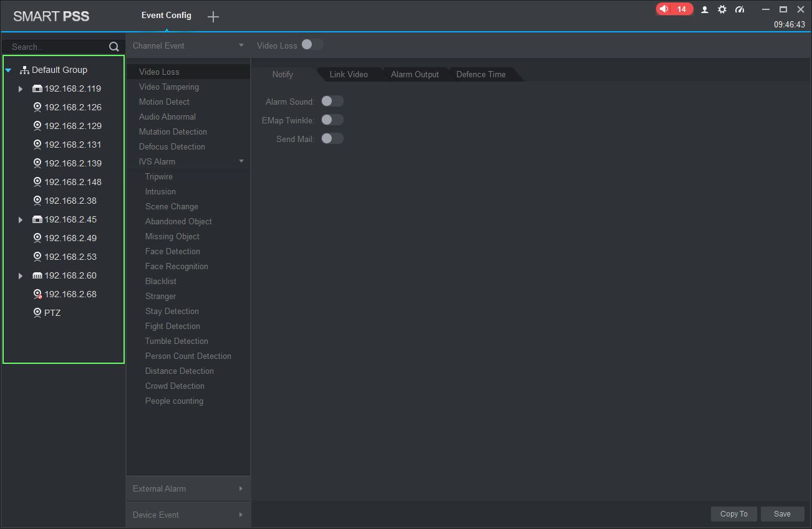Select Video Loss in the event list
Viewport: 812px width, 529px height.
tap(188, 72)
